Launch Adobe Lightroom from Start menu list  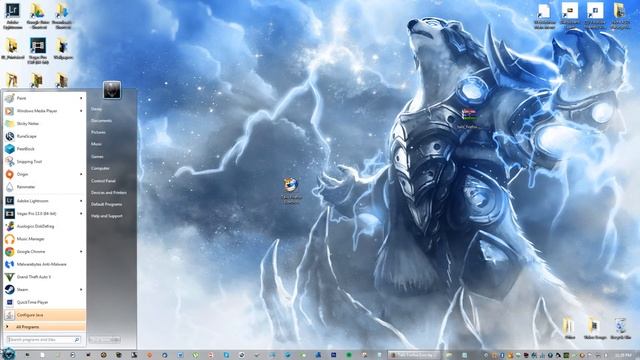point(44,201)
